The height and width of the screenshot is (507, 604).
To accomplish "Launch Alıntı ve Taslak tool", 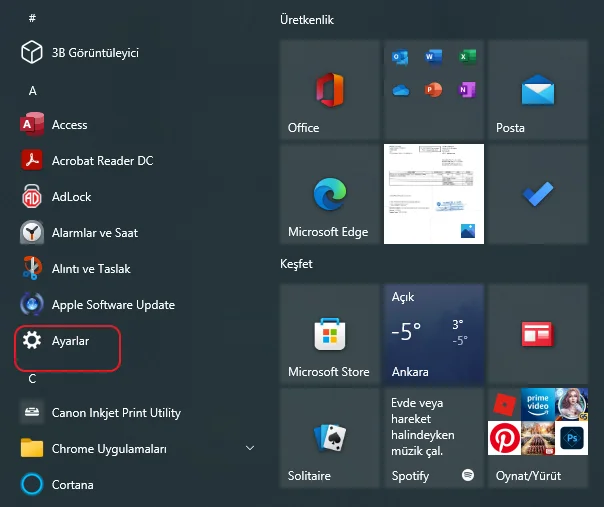I will point(33,269).
